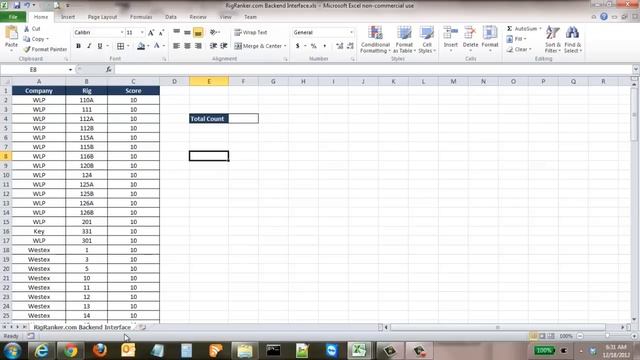This screenshot has height=360, width=640.
Task: Switch to the Data tab
Action: [x=171, y=17]
